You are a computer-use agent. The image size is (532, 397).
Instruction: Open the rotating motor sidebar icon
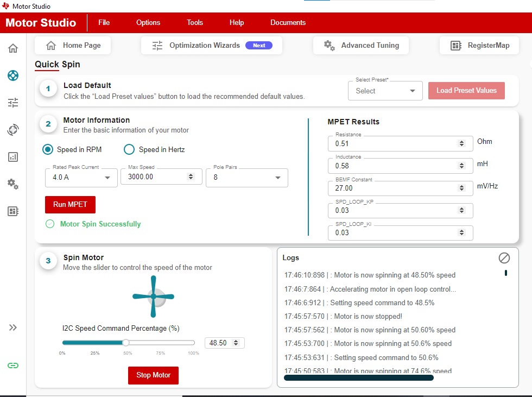pyautogui.click(x=13, y=130)
